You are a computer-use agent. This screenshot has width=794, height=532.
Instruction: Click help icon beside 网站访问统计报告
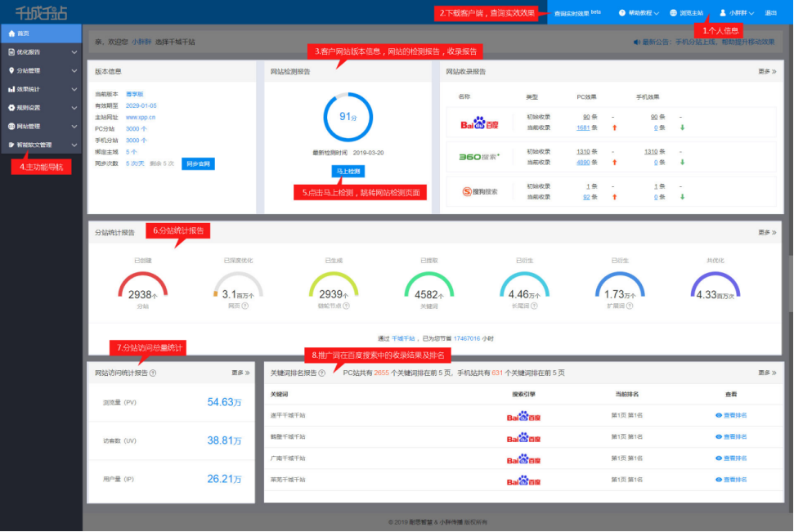tap(153, 373)
